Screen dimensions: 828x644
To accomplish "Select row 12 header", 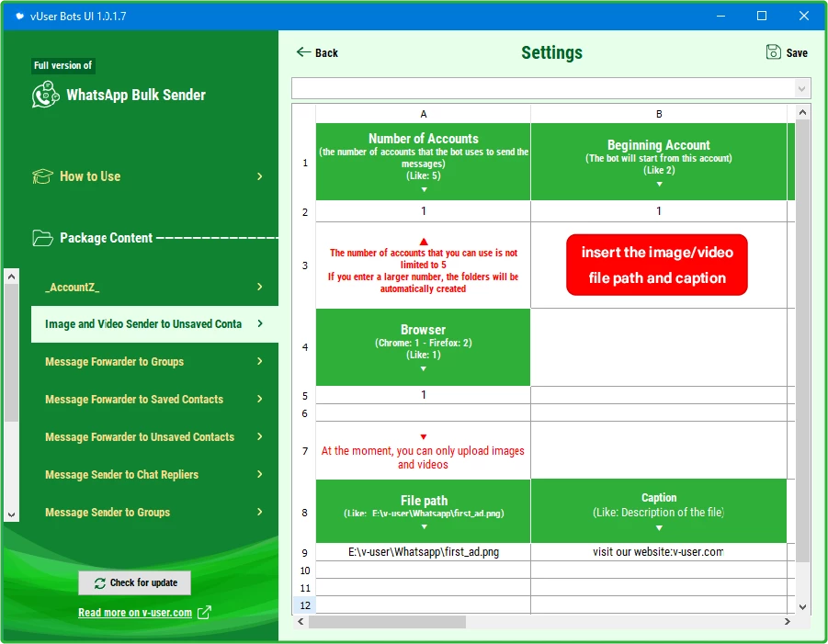I will pyautogui.click(x=305, y=605).
